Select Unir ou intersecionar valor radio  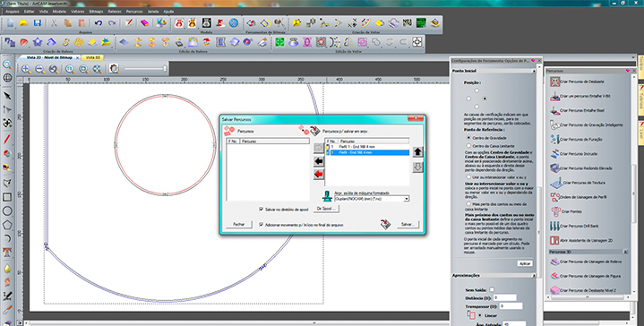coord(468,177)
